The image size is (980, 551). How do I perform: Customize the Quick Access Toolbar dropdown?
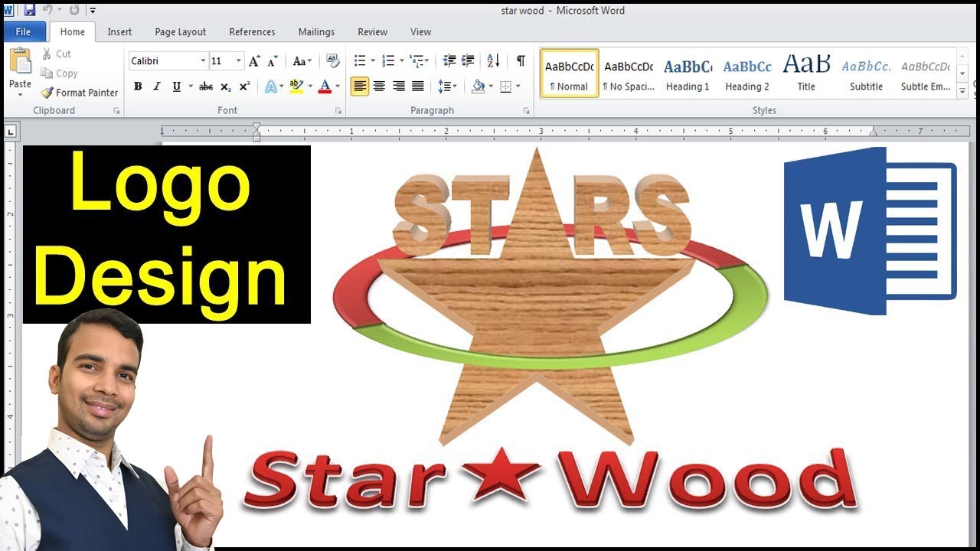tap(93, 11)
